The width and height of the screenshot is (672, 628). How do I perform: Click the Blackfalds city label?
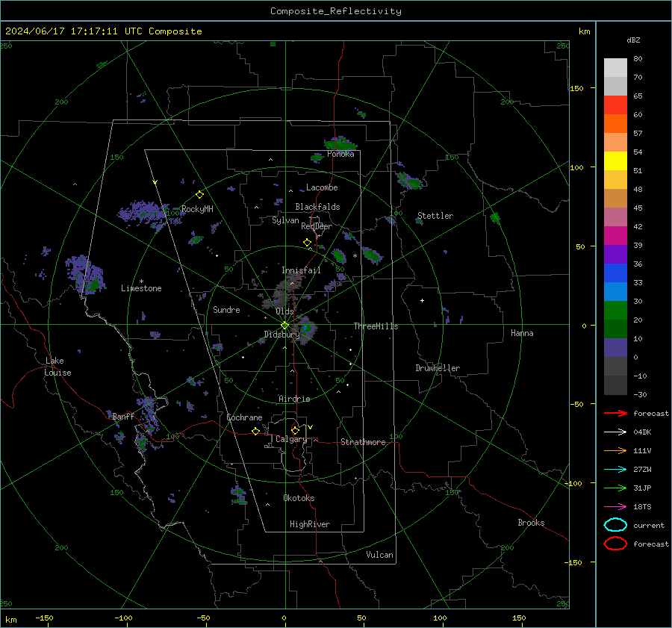pyautogui.click(x=317, y=207)
